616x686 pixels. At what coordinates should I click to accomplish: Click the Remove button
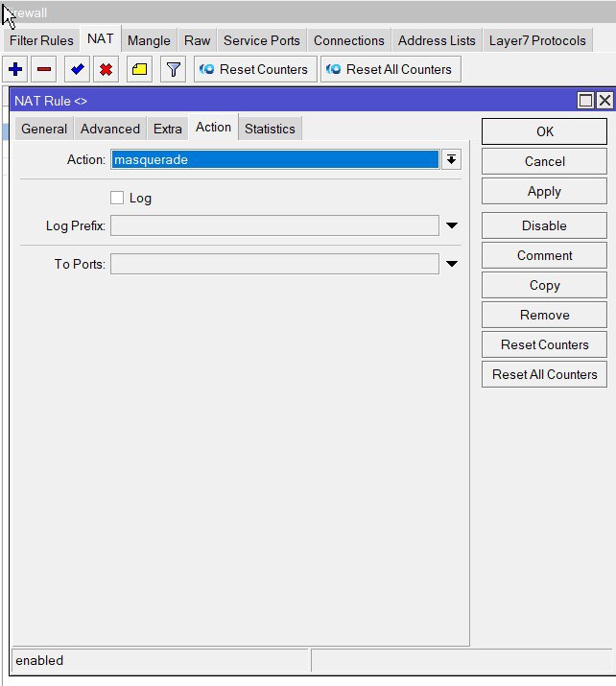(544, 315)
